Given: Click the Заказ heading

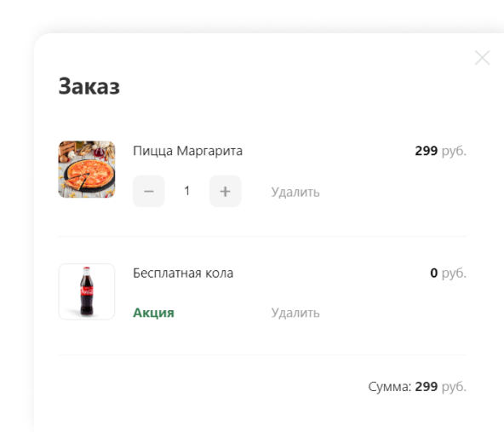Looking at the screenshot, I should [x=89, y=86].
